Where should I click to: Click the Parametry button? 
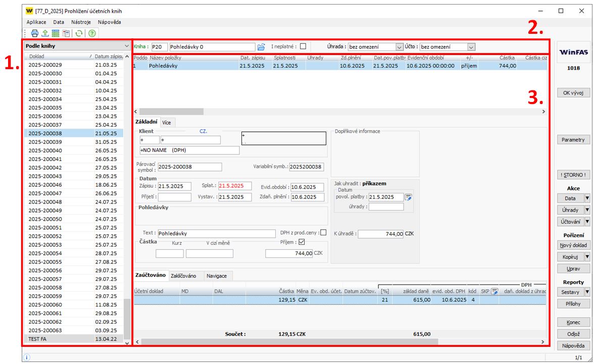[573, 140]
